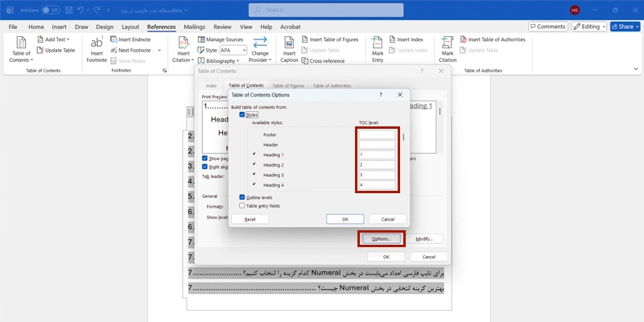Click Next Footnote
Screen dimensions: 644x322
(x=130, y=50)
